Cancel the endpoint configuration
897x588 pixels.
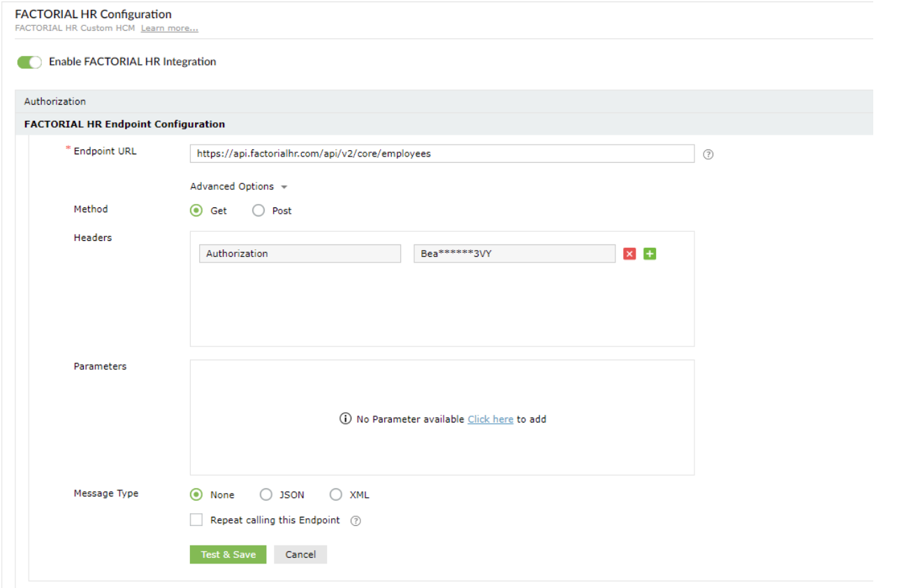click(300, 554)
